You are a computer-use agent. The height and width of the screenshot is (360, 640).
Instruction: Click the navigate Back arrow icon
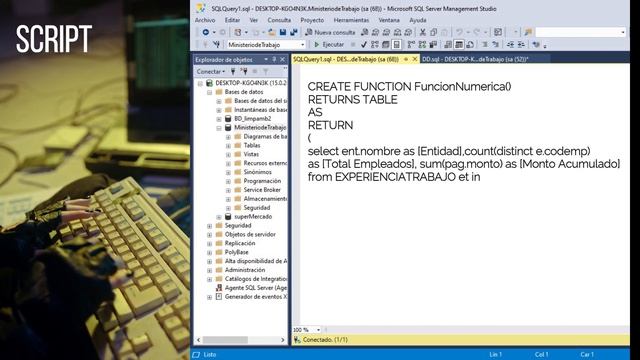pos(206,32)
